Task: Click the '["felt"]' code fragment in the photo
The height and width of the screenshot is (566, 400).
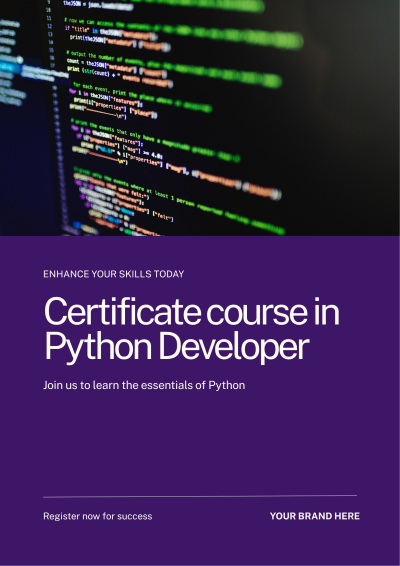Action: coord(163,216)
